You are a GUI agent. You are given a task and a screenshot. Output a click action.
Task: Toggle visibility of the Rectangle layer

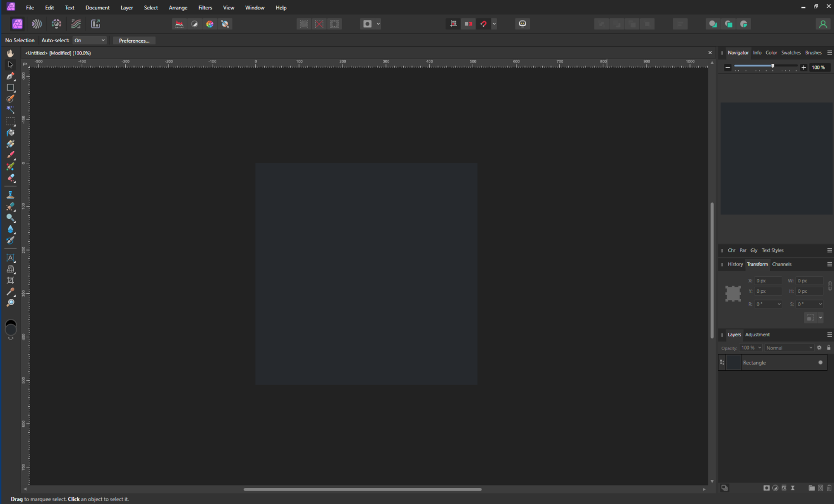click(821, 362)
